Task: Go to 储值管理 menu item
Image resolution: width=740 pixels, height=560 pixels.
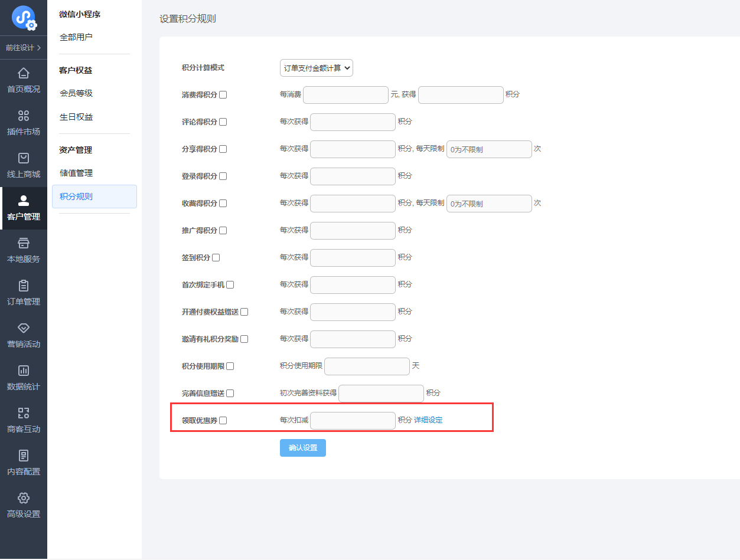Action: pyautogui.click(x=76, y=173)
